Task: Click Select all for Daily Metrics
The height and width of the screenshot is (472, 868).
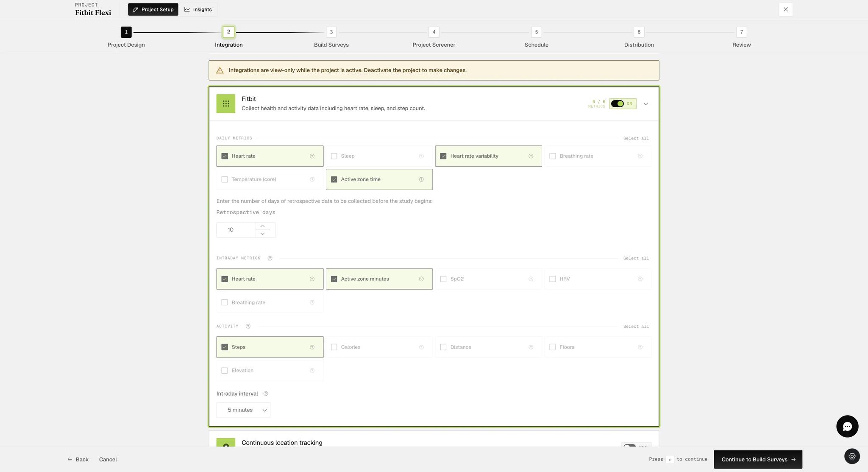Action: 636,138
